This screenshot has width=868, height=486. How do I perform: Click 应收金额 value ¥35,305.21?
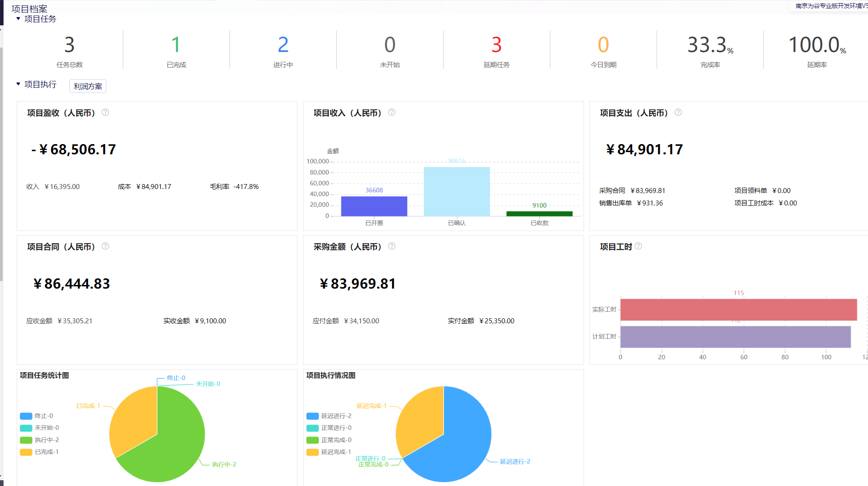pos(75,321)
